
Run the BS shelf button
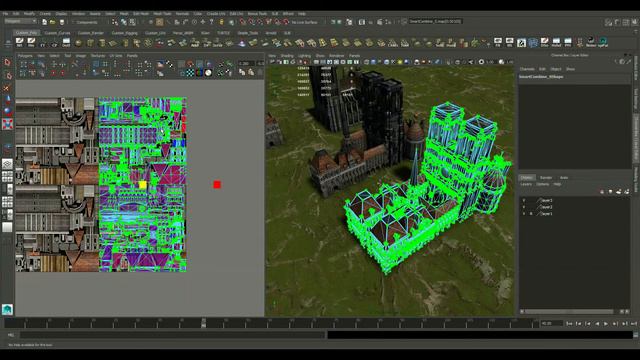(509, 42)
